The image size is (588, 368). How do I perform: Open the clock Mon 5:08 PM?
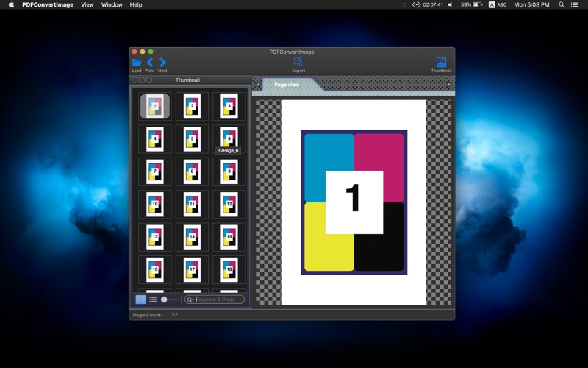[x=531, y=4]
